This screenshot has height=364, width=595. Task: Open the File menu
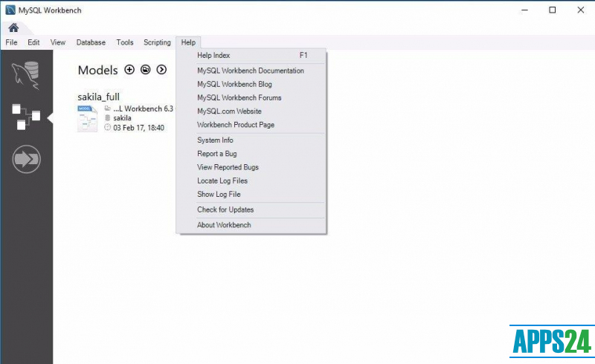(x=11, y=42)
